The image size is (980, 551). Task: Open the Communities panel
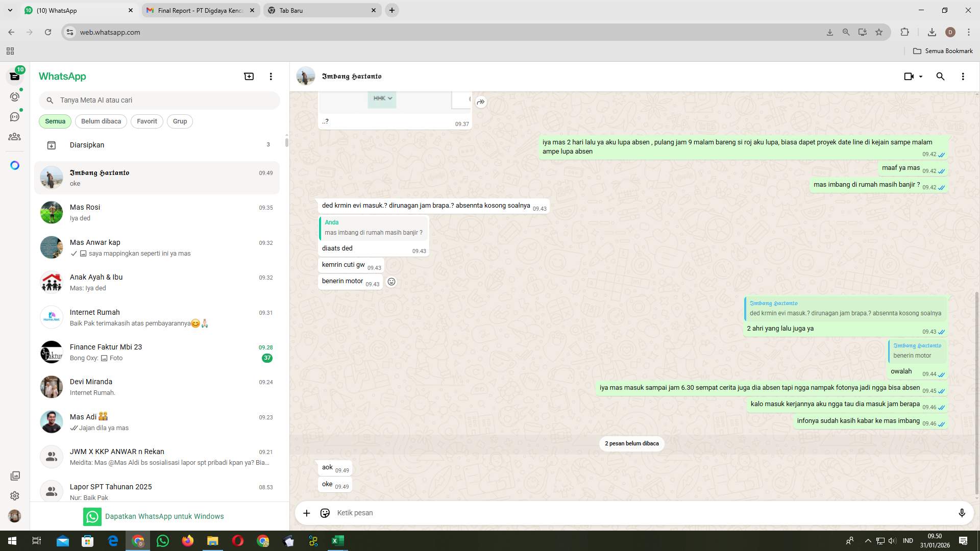tap(15, 137)
